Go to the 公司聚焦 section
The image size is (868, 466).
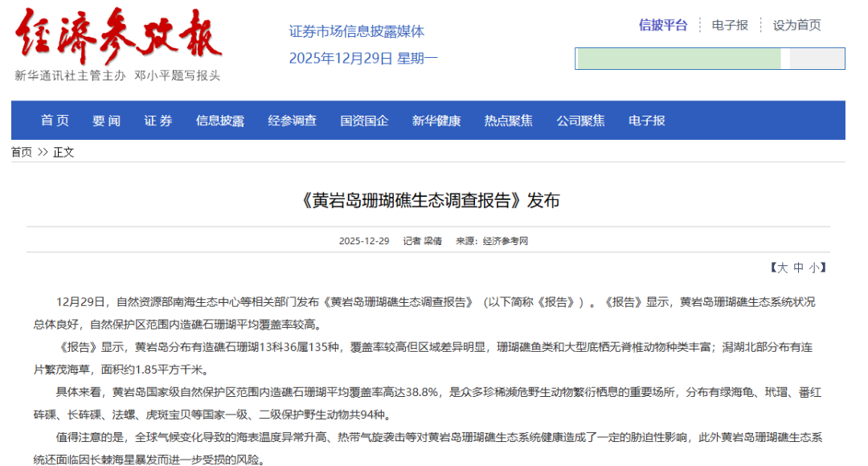pyautogui.click(x=580, y=121)
